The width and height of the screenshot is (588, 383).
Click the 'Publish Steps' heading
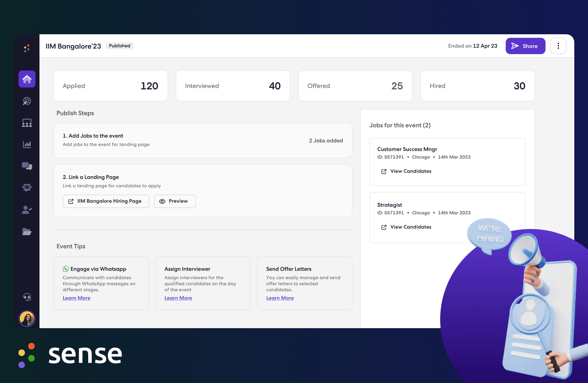point(75,113)
